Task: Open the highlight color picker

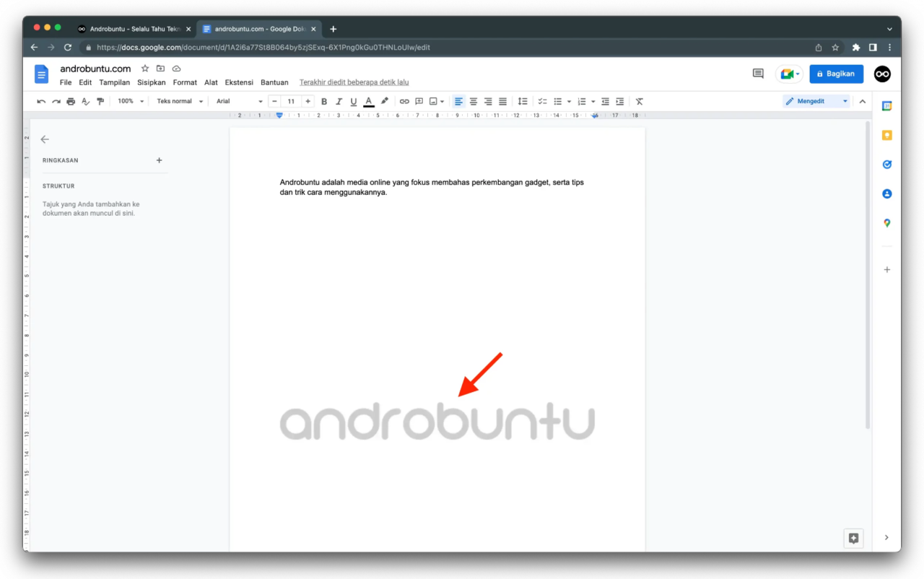Action: click(x=384, y=102)
